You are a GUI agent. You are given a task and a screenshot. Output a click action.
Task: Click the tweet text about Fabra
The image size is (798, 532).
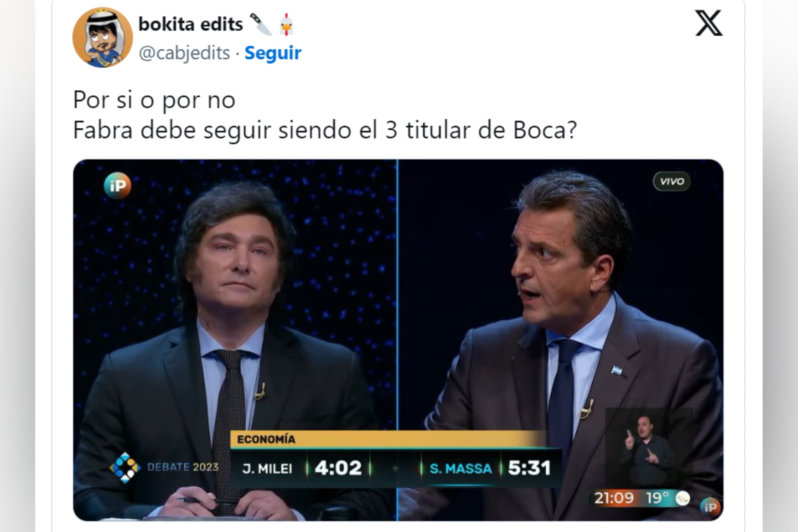(x=325, y=115)
